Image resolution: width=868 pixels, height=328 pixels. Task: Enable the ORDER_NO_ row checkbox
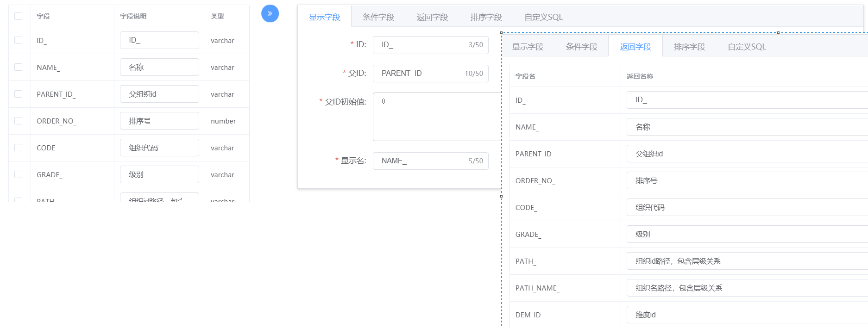click(x=19, y=121)
